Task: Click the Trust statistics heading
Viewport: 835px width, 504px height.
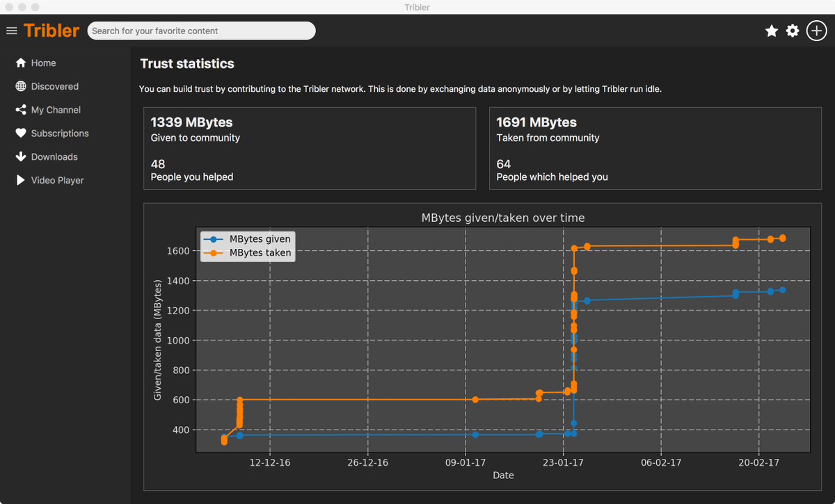Action: pyautogui.click(x=187, y=64)
